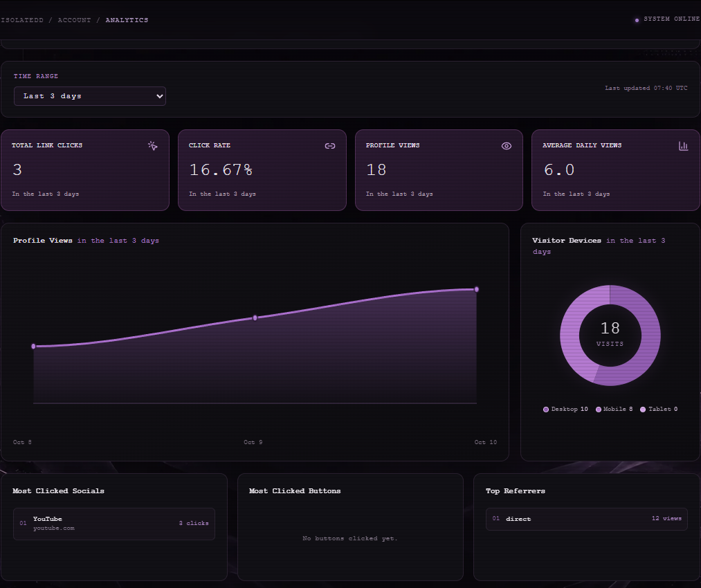Click the '3 clicks' value
Screen dimensions: 701x588
click(x=194, y=523)
